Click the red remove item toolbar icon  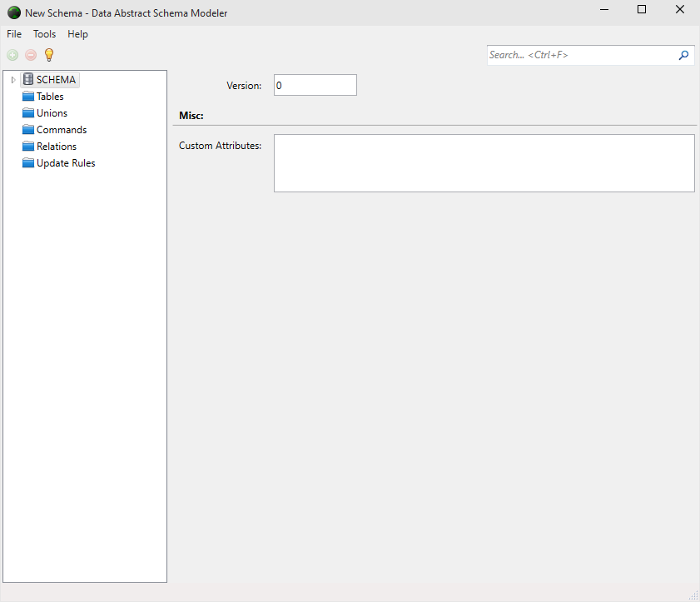point(31,55)
